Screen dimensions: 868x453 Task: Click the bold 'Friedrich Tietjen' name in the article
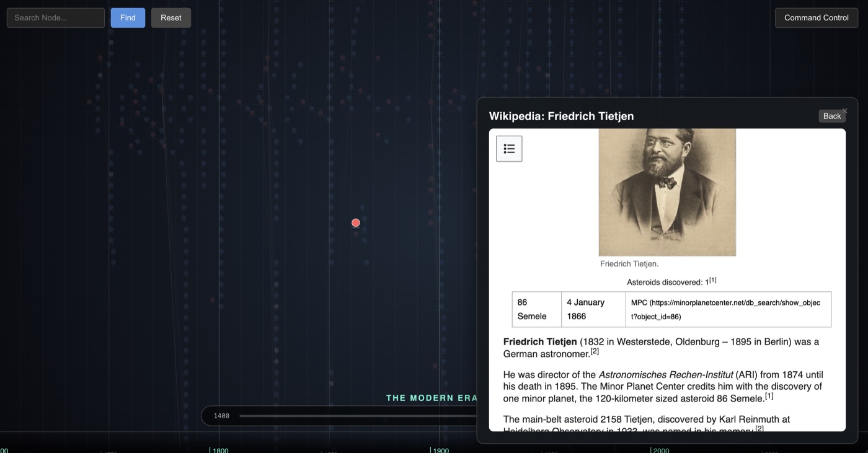tap(540, 342)
